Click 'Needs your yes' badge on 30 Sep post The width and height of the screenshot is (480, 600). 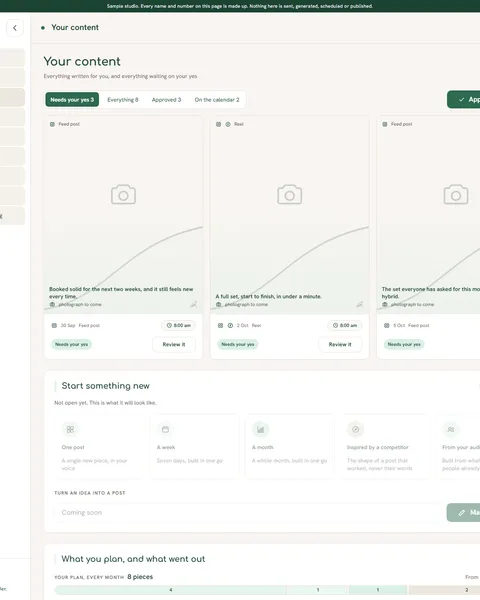(x=72, y=344)
